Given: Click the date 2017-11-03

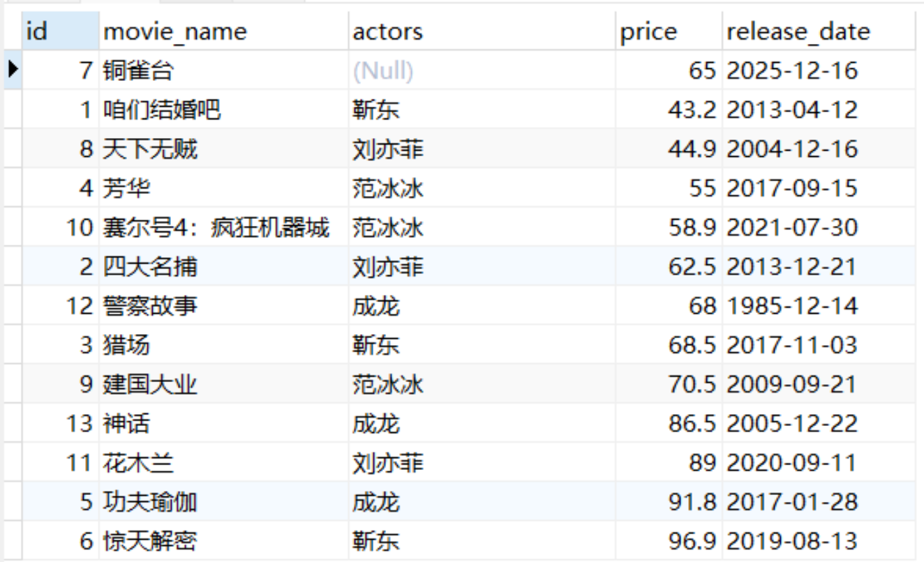Looking at the screenshot, I should pyautogui.click(x=792, y=344).
